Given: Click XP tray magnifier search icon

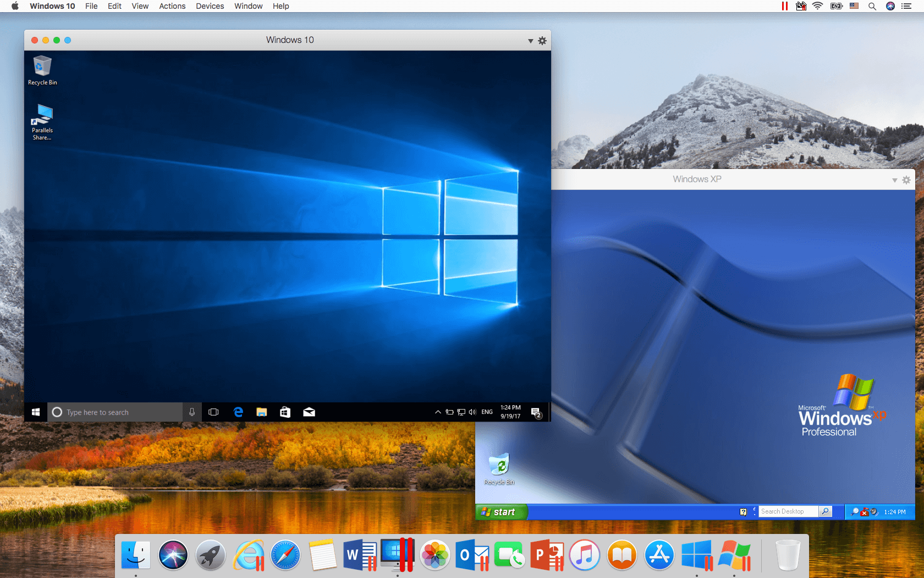Looking at the screenshot, I should 854,512.
